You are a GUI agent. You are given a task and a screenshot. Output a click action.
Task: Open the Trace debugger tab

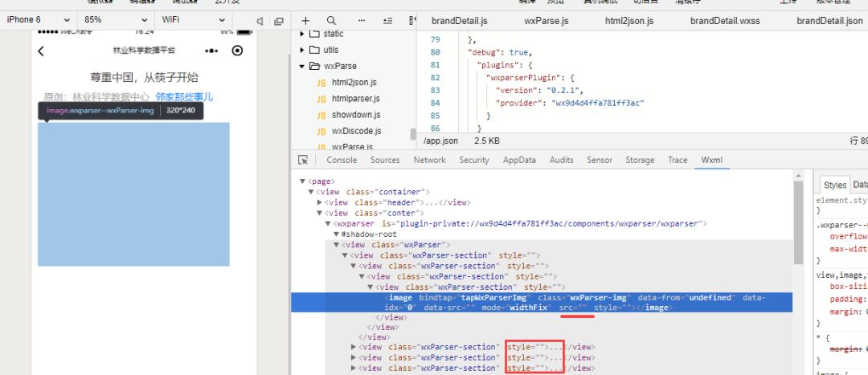pyautogui.click(x=678, y=160)
